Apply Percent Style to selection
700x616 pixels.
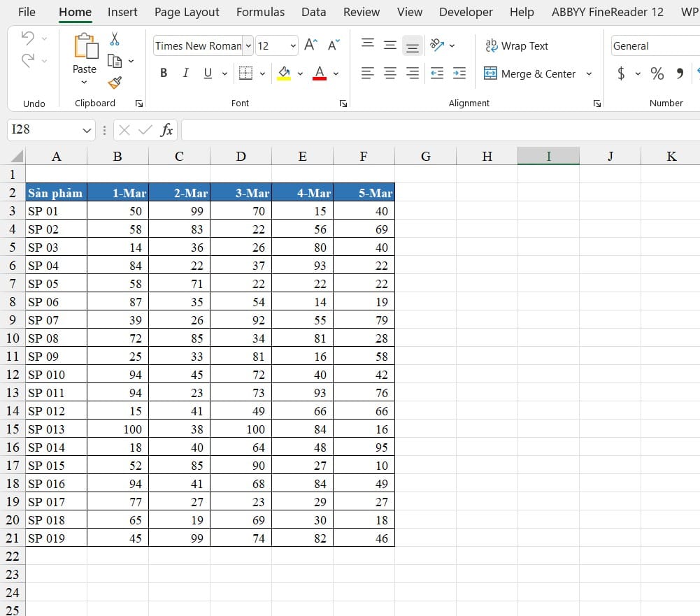pos(657,73)
